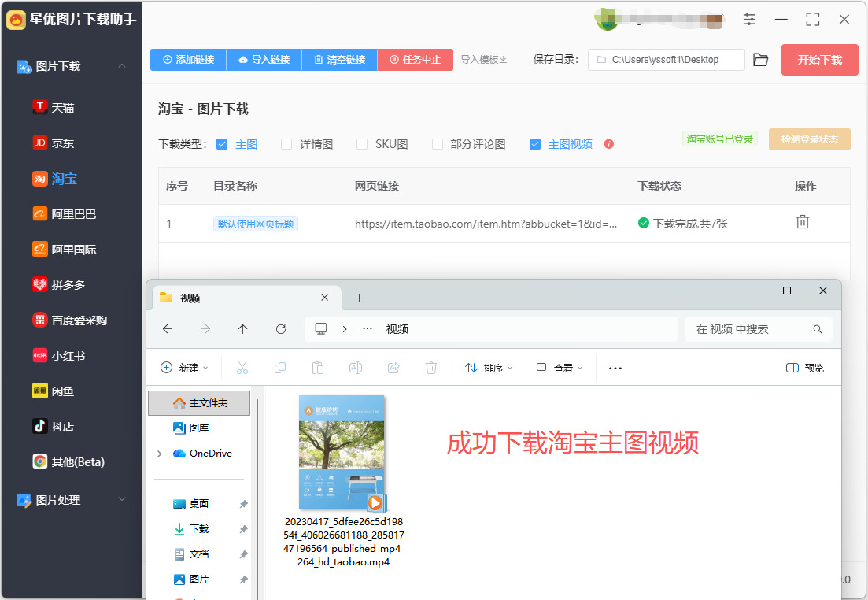Click the 检测登录状态 button

coord(809,139)
